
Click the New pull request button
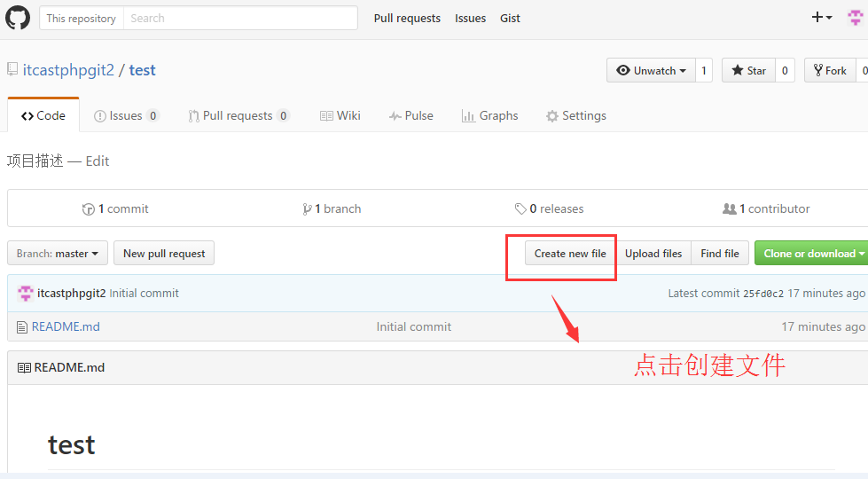(x=164, y=253)
